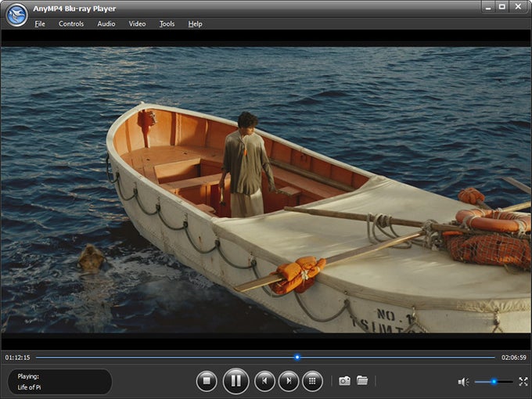
Task: Maximize the Blu-ray Player window
Action: click(502, 7)
